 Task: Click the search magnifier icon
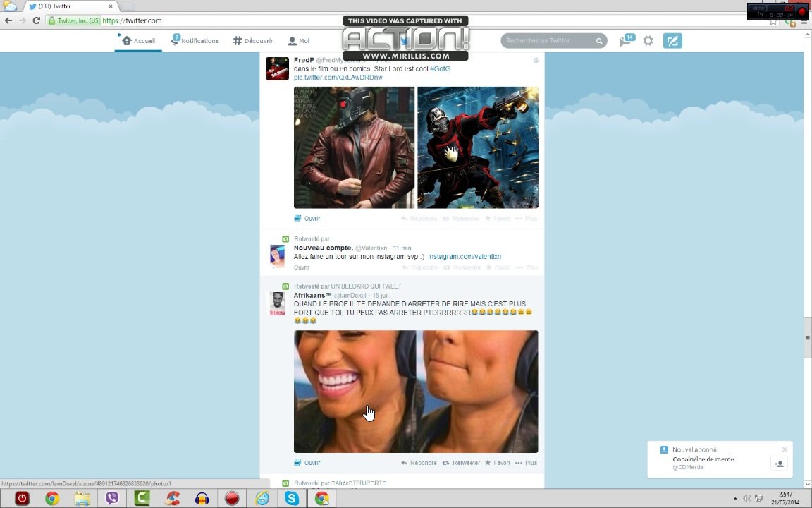599,41
